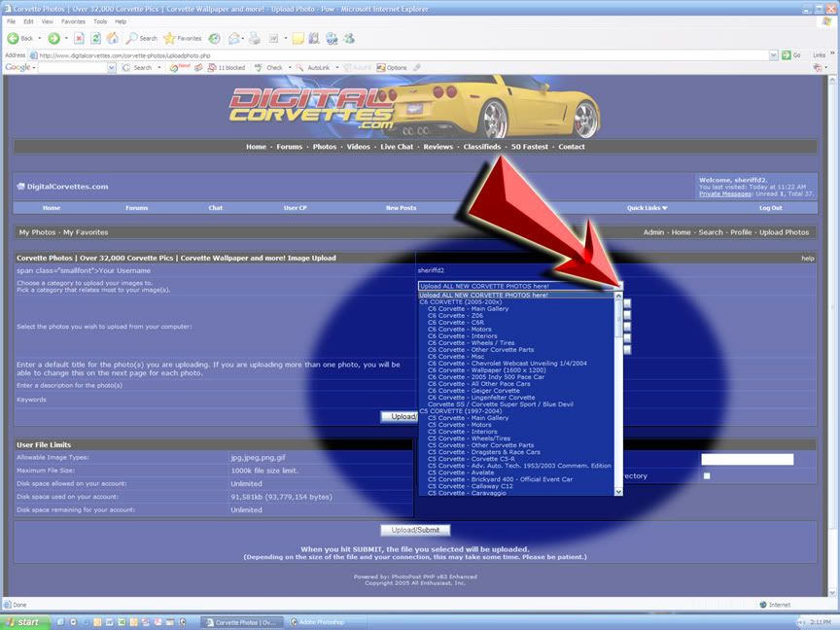Go to the browser Home page icon

coord(113,38)
